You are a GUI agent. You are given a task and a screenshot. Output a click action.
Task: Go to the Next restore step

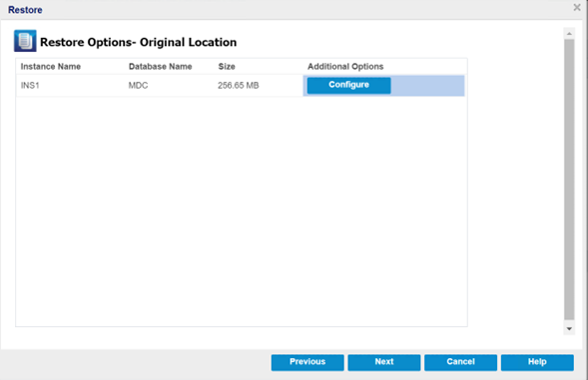tap(384, 362)
